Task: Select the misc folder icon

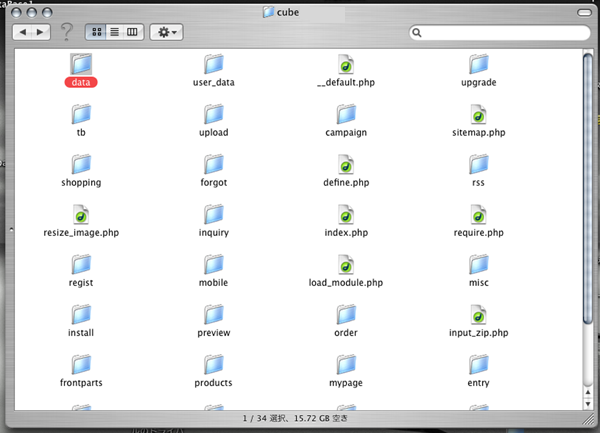Action: 478,264
